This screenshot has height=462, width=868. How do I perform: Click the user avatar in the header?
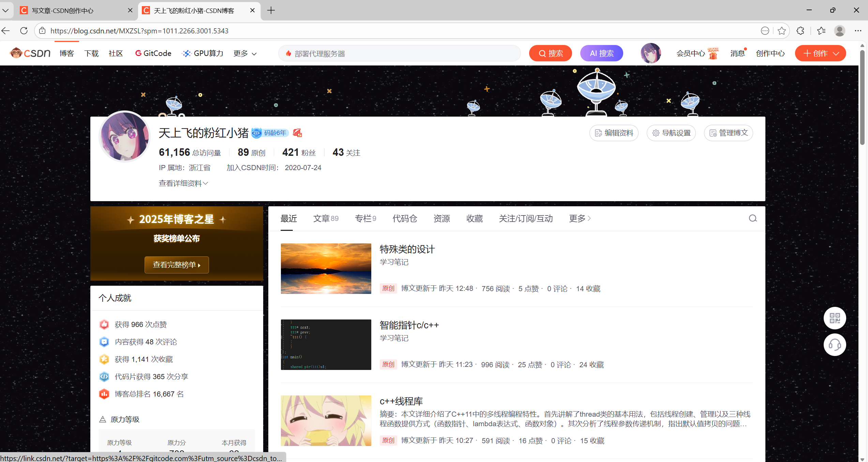point(650,53)
